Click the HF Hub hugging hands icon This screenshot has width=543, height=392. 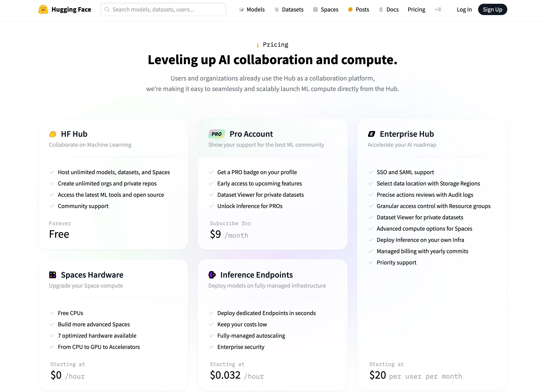pos(53,134)
